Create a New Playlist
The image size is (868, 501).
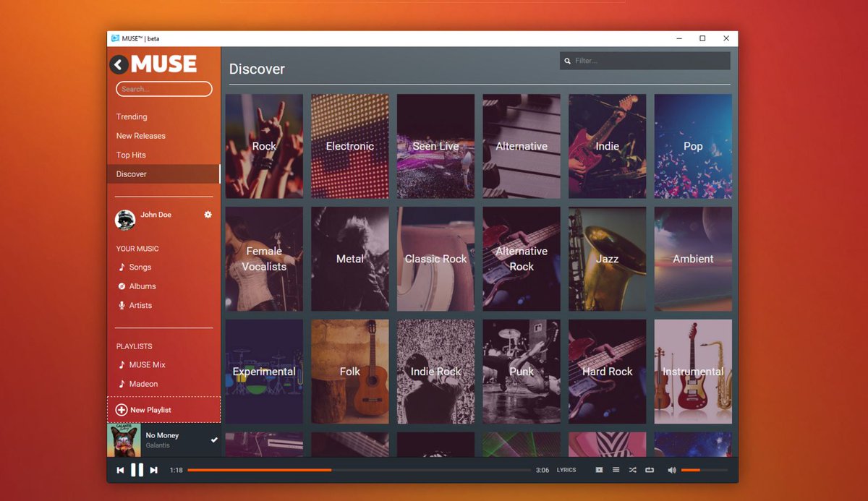pyautogui.click(x=164, y=410)
